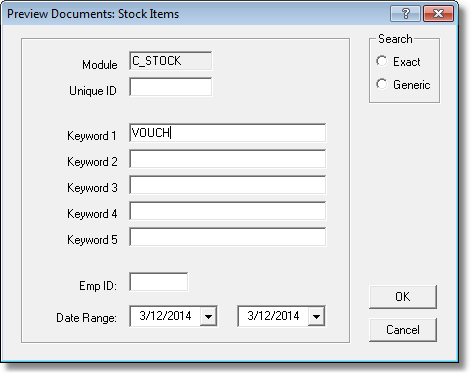Viewport: 471px width, 375px height.
Task: Open the start date calendar dropdown arrow
Action: click(208, 316)
